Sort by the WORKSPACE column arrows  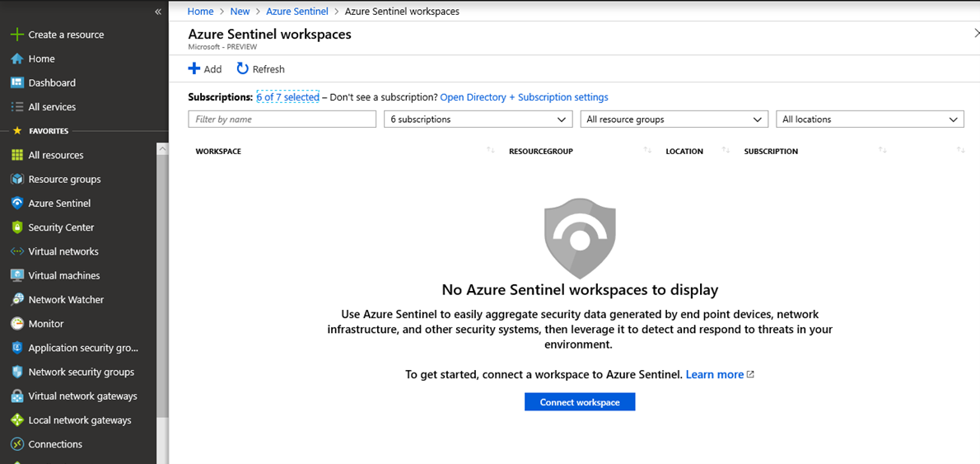click(x=491, y=150)
